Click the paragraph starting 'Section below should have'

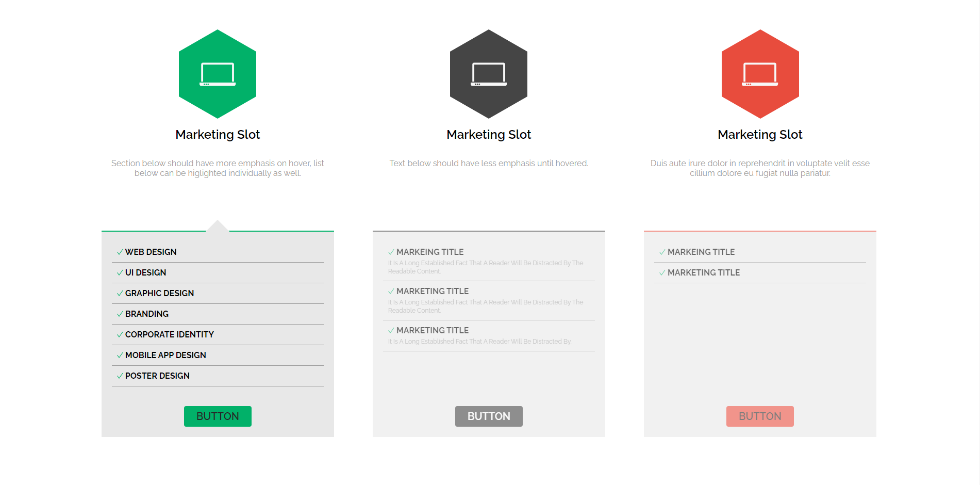coord(218,168)
